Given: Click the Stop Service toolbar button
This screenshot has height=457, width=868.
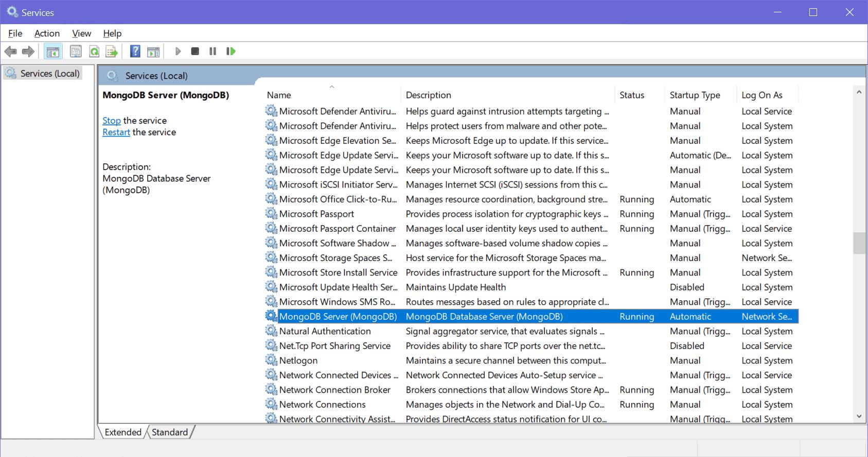Looking at the screenshot, I should [195, 51].
